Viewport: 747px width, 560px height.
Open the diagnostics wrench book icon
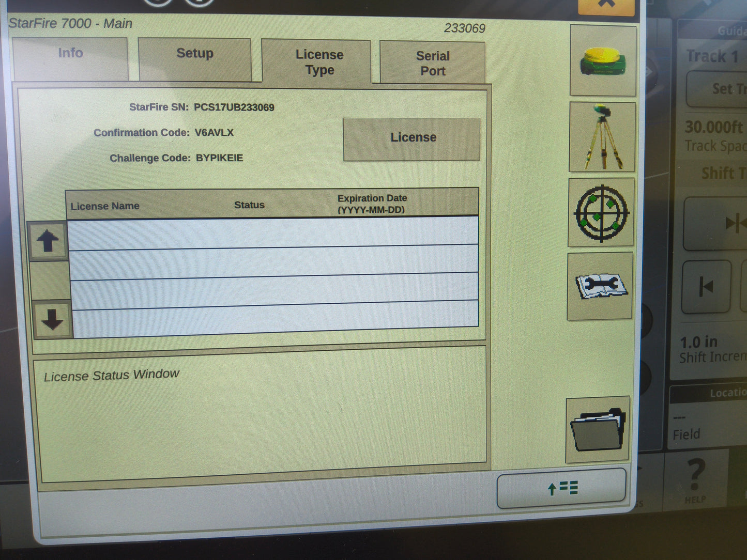point(600,286)
